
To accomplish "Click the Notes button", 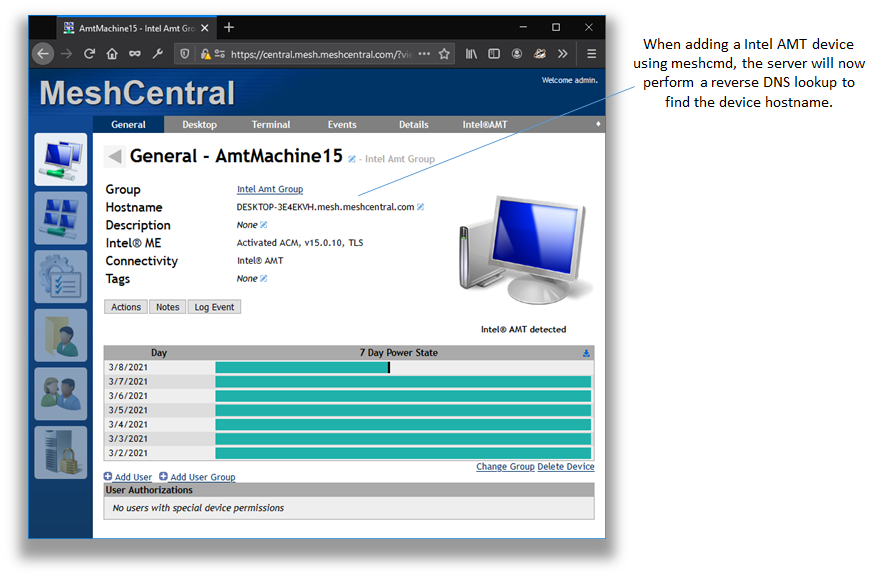I will pos(167,307).
